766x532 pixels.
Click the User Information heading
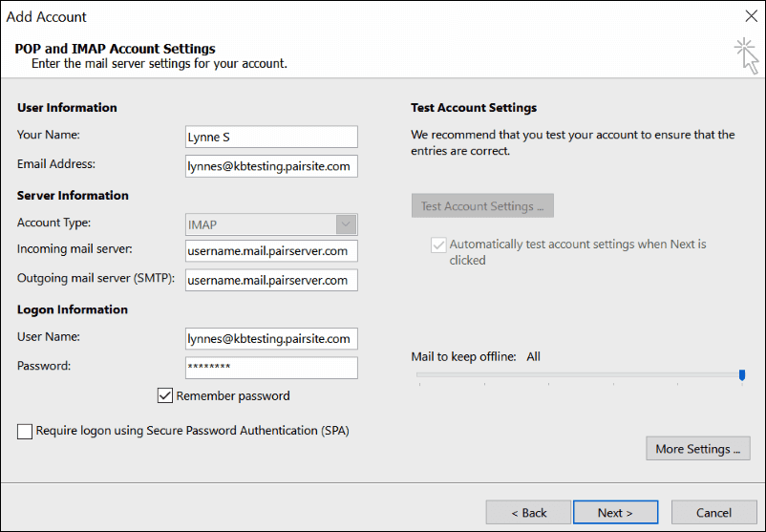[67, 108]
